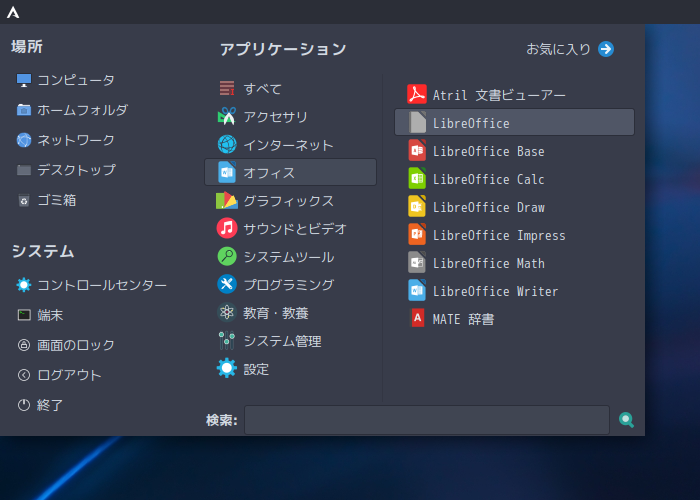This screenshot has width=700, height=500.
Task: Select the プログラミング category
Action: pos(291,284)
